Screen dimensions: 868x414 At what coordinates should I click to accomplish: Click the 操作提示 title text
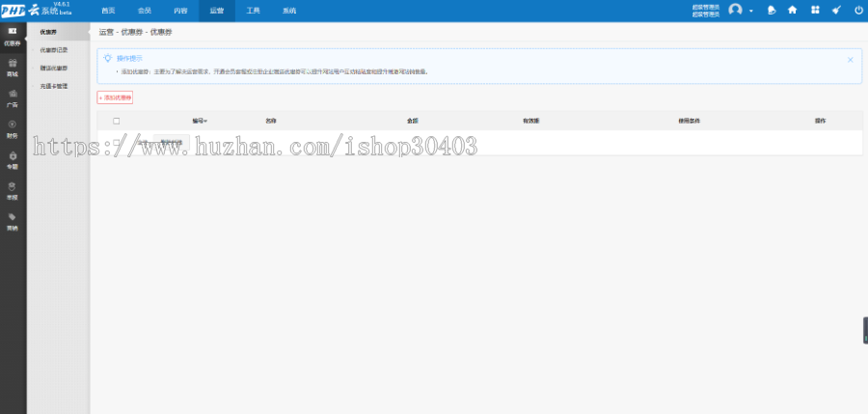click(130, 58)
